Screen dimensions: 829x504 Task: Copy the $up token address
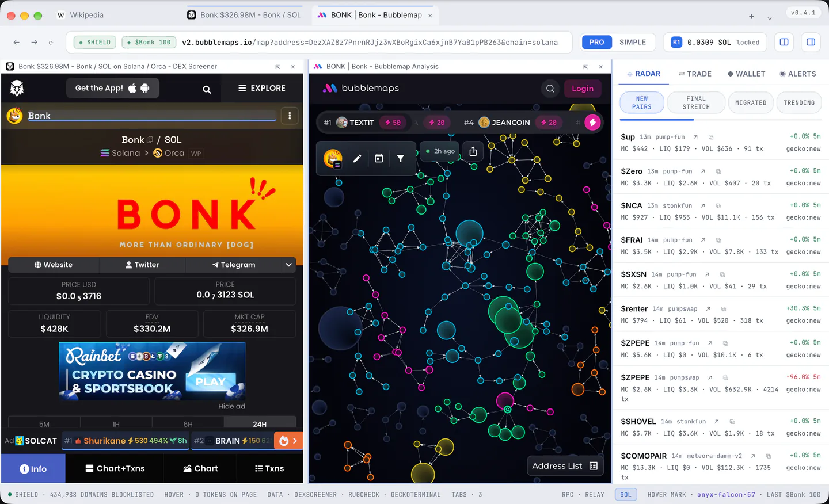711,137
